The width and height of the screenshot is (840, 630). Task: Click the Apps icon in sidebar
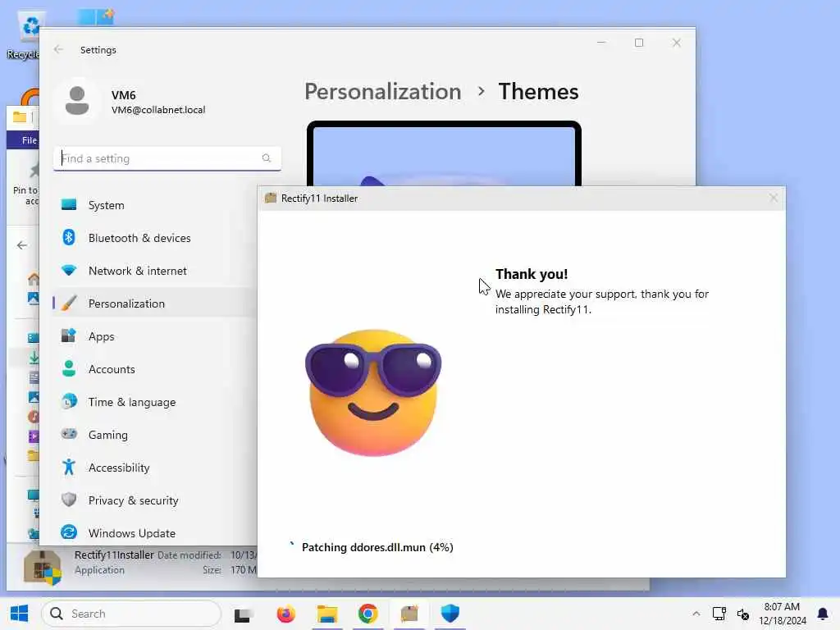69,336
